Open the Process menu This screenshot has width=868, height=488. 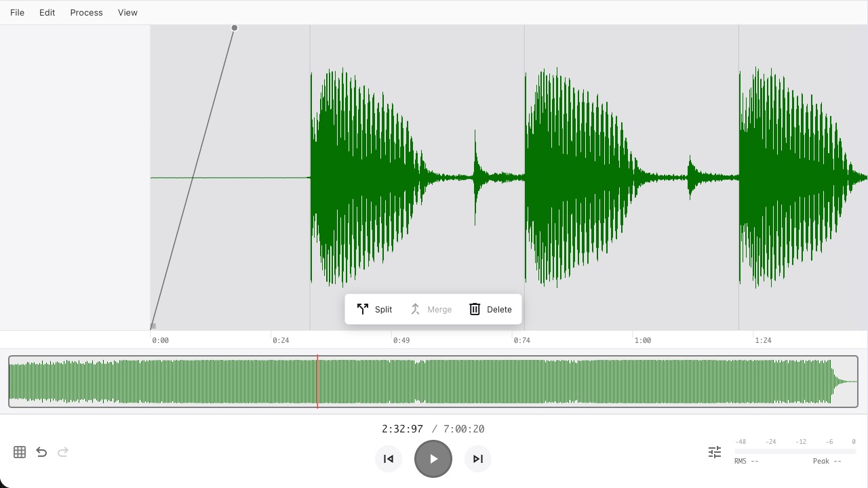[86, 12]
